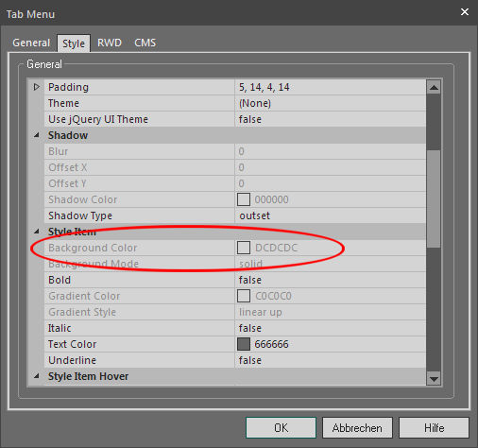Collapse the Style Item section
This screenshot has width=478, height=448.
pos(37,232)
